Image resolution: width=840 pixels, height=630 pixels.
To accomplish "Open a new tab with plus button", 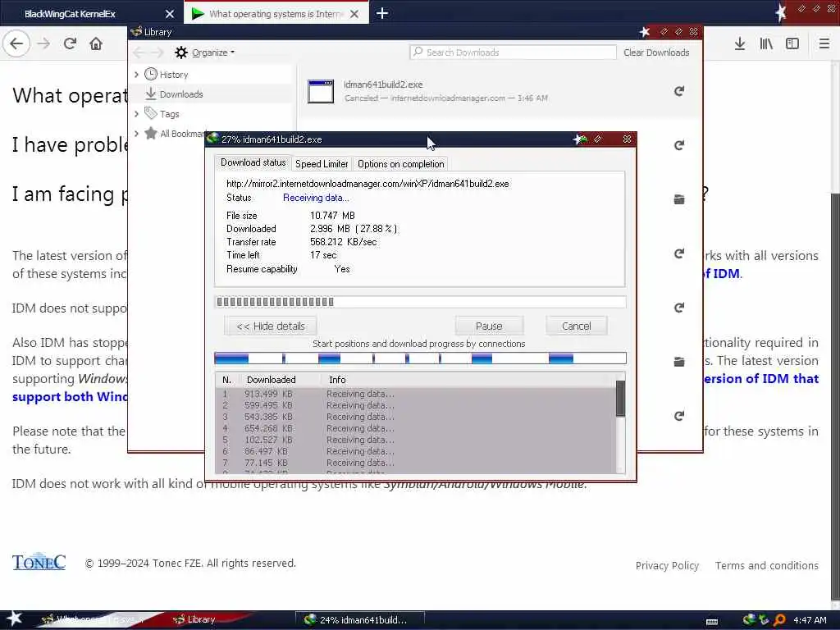I will (382, 13).
